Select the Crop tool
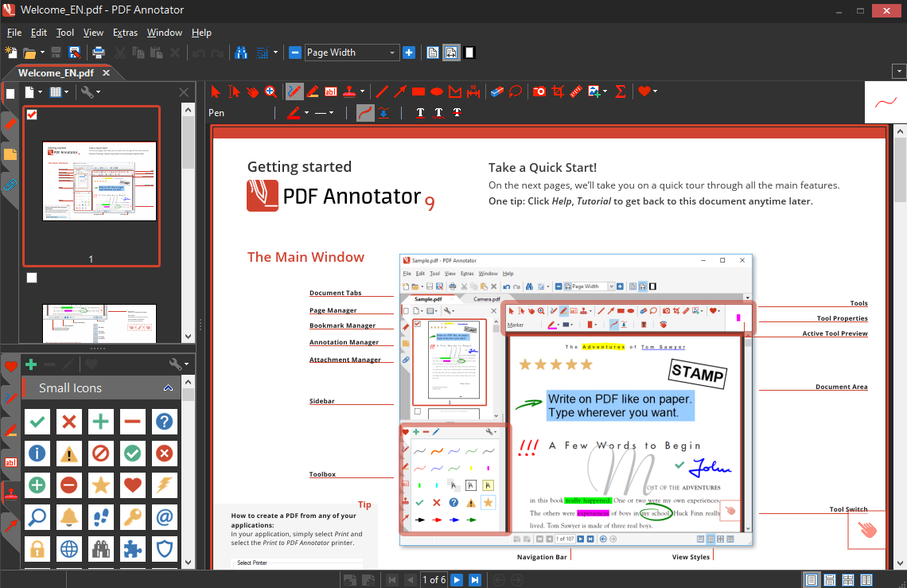Screen dimensions: 907x588 pos(558,92)
